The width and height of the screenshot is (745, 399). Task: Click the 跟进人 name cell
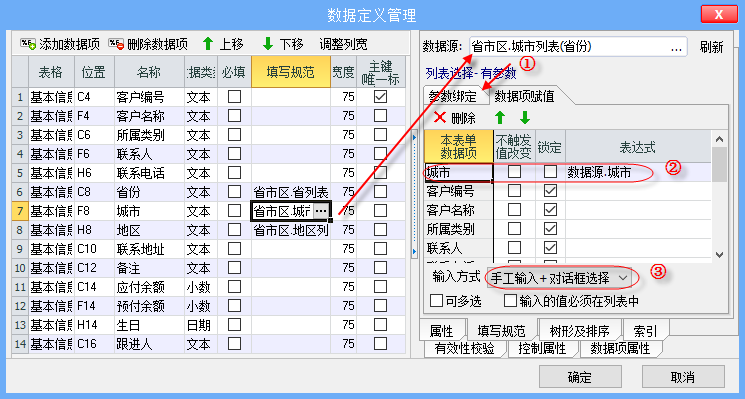pos(149,344)
